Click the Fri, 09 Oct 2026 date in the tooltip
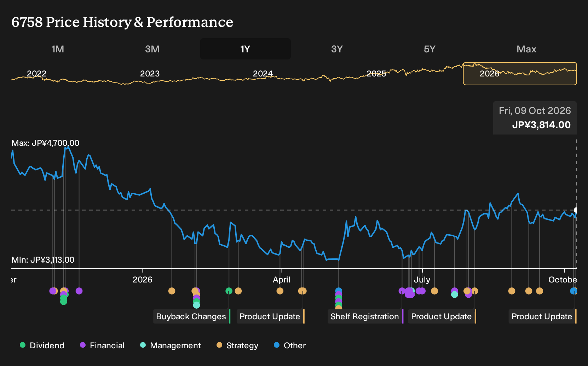Image resolution: width=588 pixels, height=366 pixels. pos(535,111)
